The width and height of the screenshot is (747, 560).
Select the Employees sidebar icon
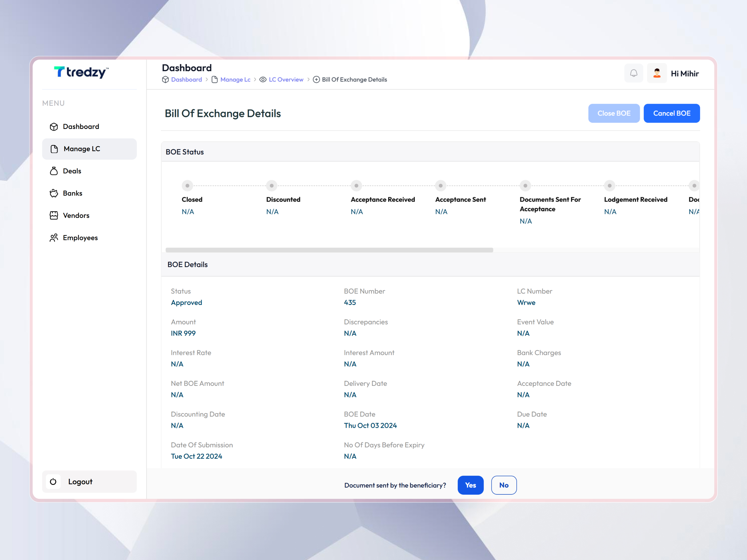point(54,238)
